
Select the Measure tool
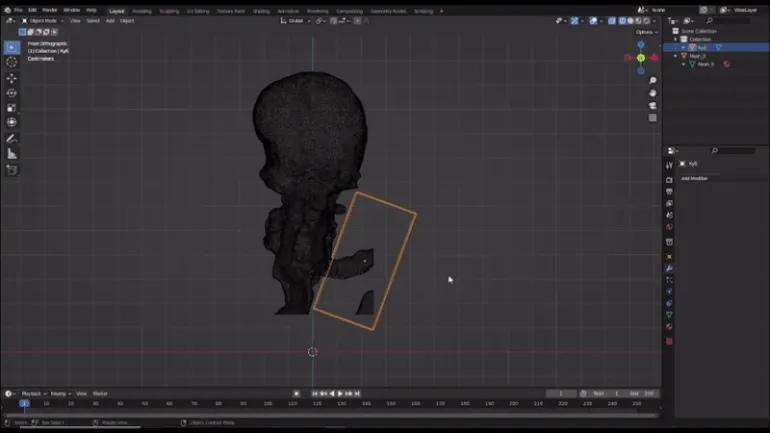(12, 154)
